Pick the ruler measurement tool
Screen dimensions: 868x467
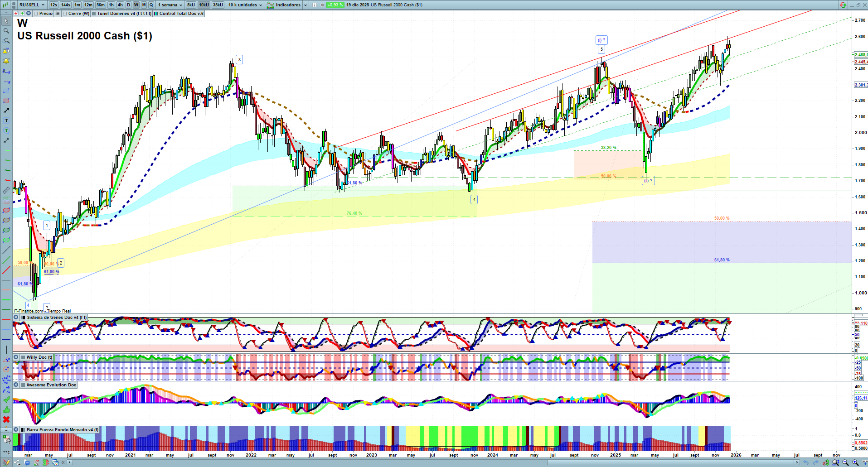[6, 190]
